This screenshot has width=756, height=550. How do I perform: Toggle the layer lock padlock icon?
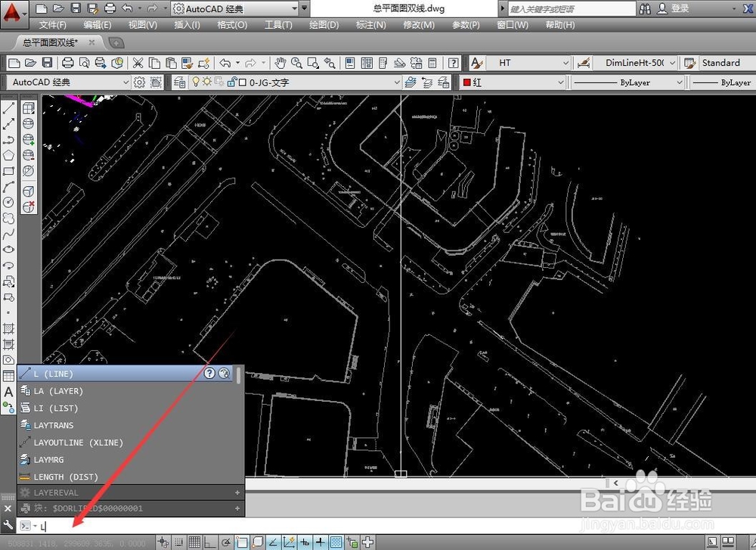tap(231, 82)
